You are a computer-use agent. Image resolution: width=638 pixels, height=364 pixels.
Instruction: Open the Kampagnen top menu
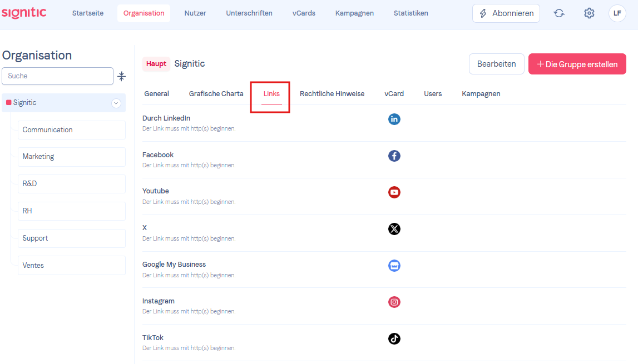click(x=354, y=13)
